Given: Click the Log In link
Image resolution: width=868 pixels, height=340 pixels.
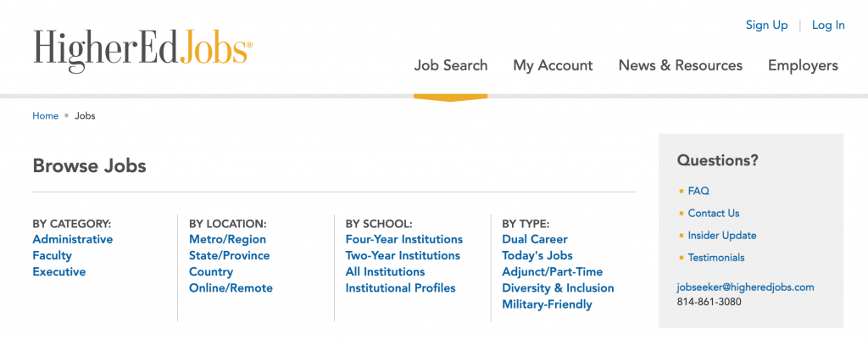Looking at the screenshot, I should click(x=828, y=25).
